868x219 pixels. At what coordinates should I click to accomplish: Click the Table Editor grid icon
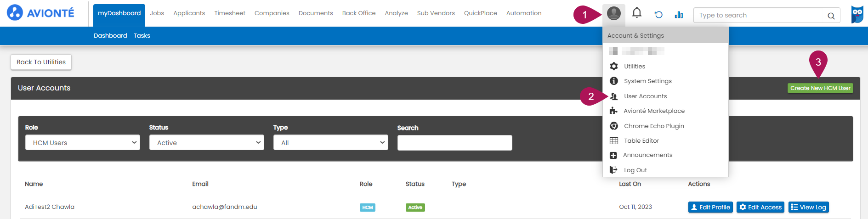tap(613, 140)
